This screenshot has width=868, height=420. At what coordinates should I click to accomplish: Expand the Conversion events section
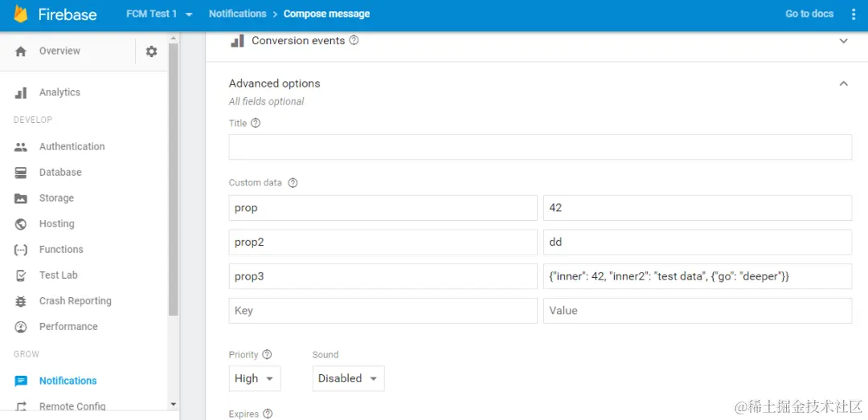pos(844,41)
